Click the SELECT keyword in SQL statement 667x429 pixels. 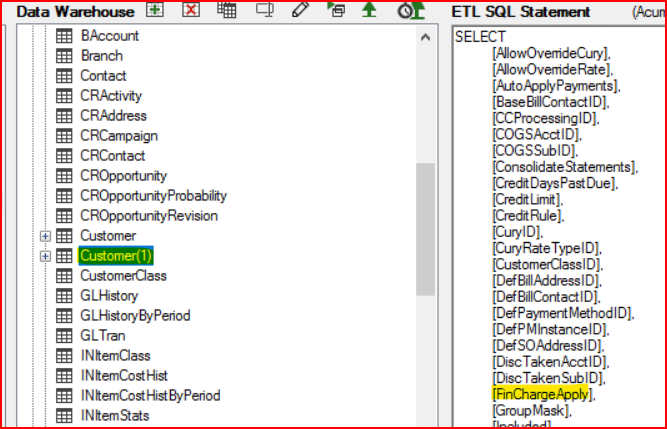point(481,37)
